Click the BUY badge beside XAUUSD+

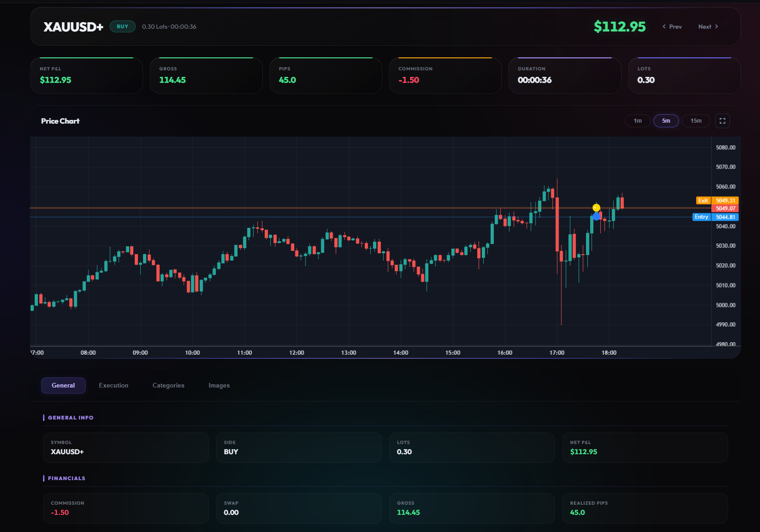click(122, 27)
